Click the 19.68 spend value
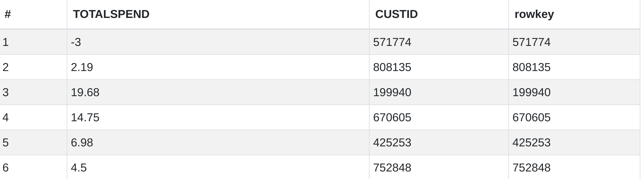 [x=85, y=93]
